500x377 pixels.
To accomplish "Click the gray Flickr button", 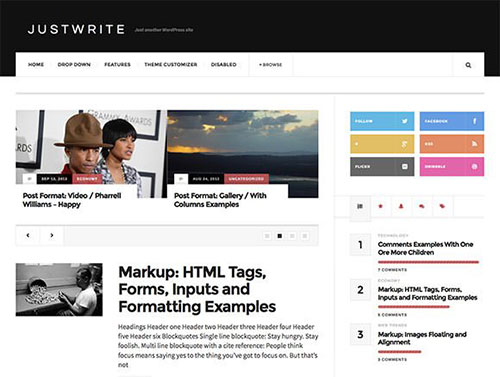I will (382, 167).
